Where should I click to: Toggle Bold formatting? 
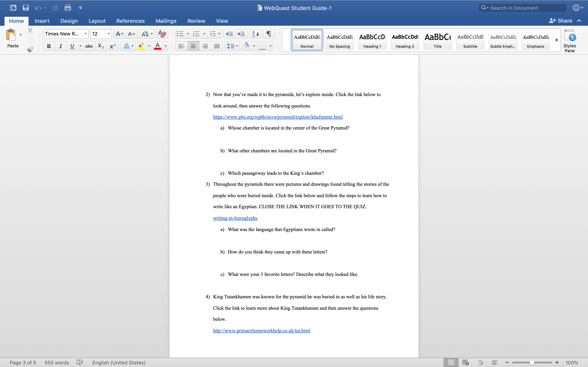(49, 46)
